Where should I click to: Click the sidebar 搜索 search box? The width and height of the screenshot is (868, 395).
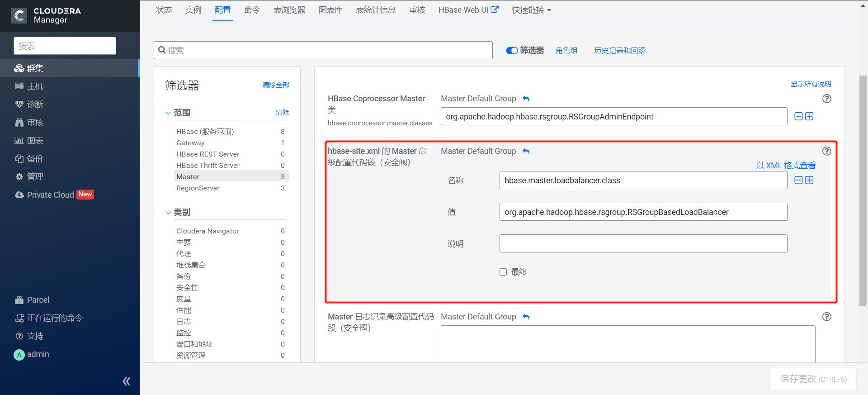65,46
